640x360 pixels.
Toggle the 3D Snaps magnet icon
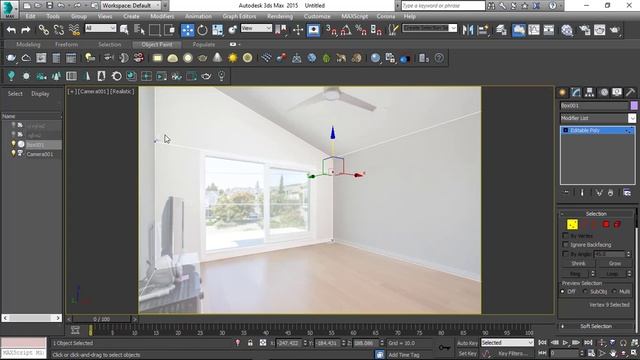coord(331,30)
